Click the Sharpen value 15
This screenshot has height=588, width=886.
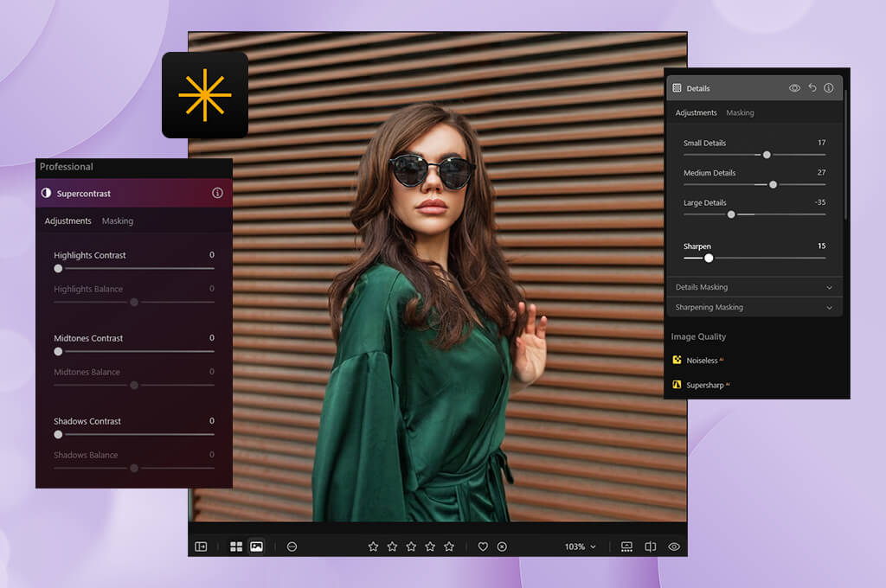pyautogui.click(x=822, y=246)
